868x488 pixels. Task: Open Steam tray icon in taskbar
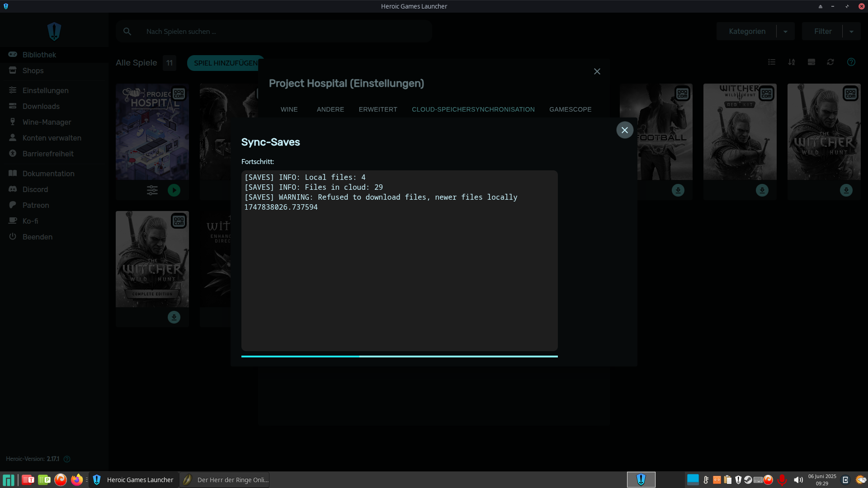(x=748, y=480)
